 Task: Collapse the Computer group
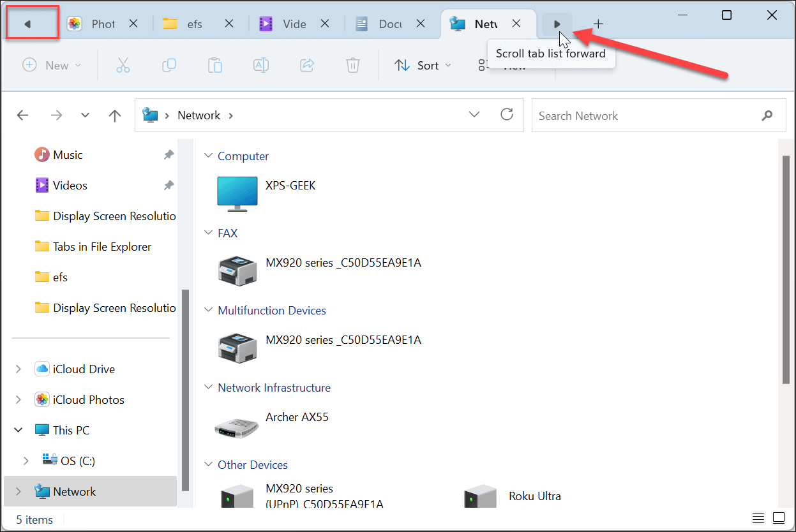click(x=208, y=156)
